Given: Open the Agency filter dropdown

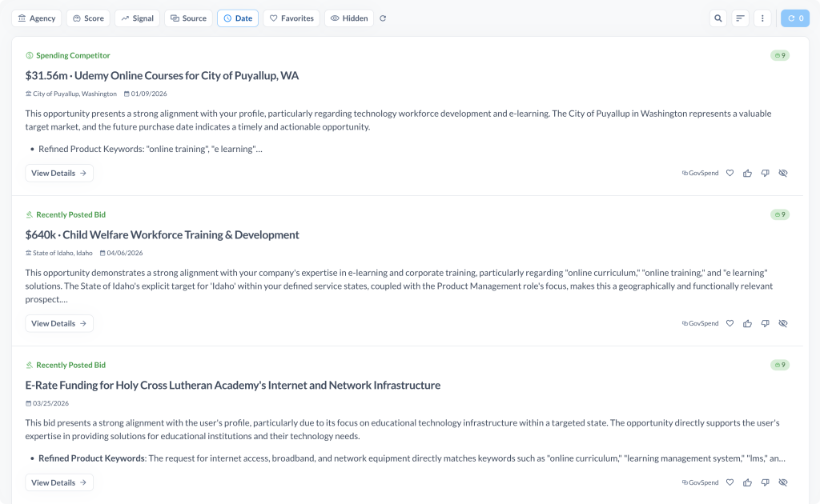Looking at the screenshot, I should tap(37, 18).
